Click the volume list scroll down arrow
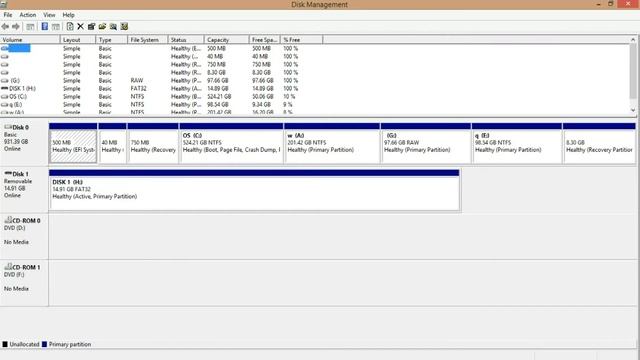 coord(633,110)
